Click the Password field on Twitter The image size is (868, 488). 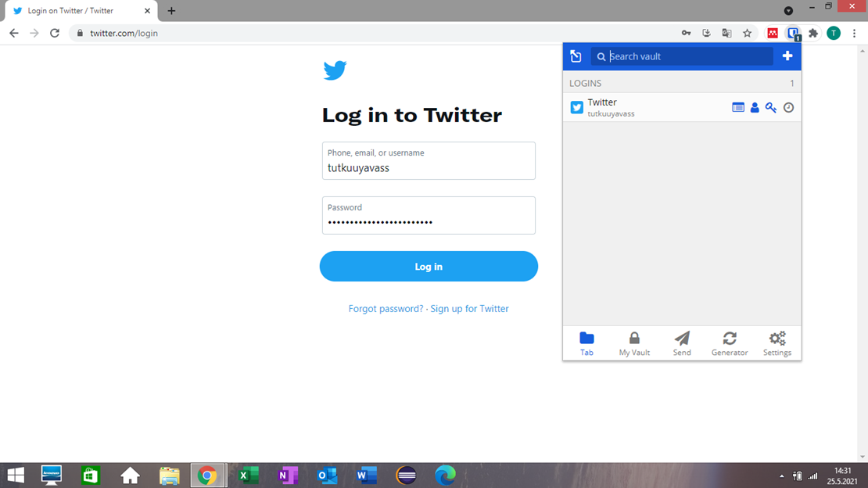[x=429, y=216]
